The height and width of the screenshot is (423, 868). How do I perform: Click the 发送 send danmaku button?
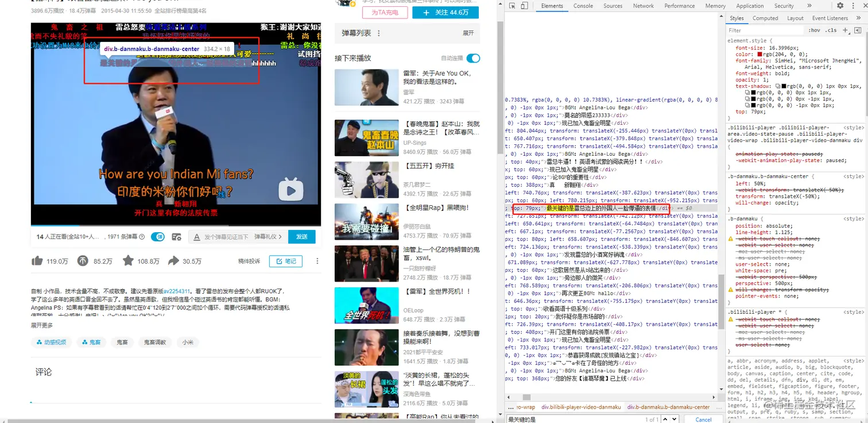click(x=302, y=237)
